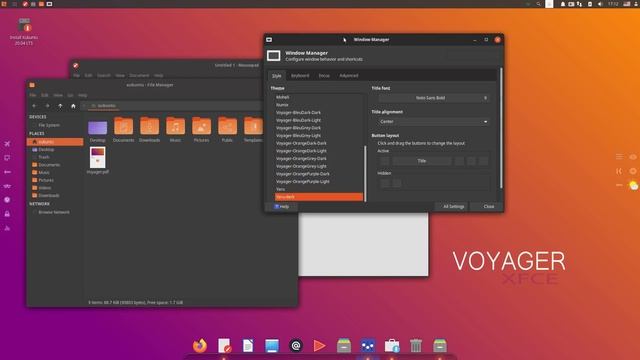This screenshot has height=360, width=640.
Task: Click inside Mousepad white text area
Action: click(x=363, y=244)
